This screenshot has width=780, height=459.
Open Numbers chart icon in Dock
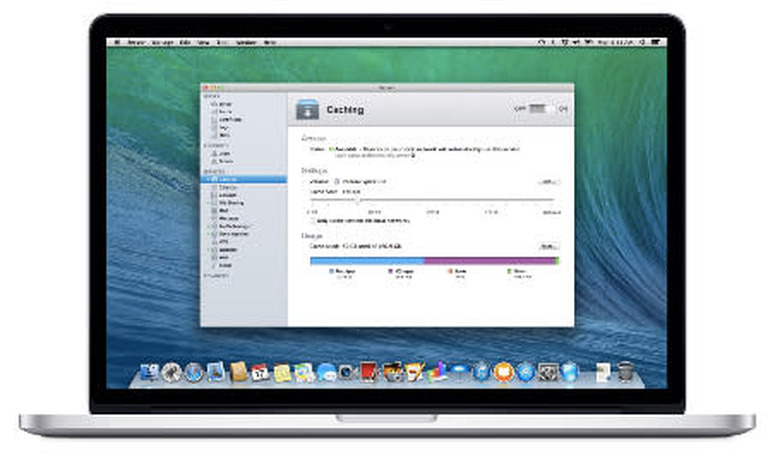click(438, 372)
